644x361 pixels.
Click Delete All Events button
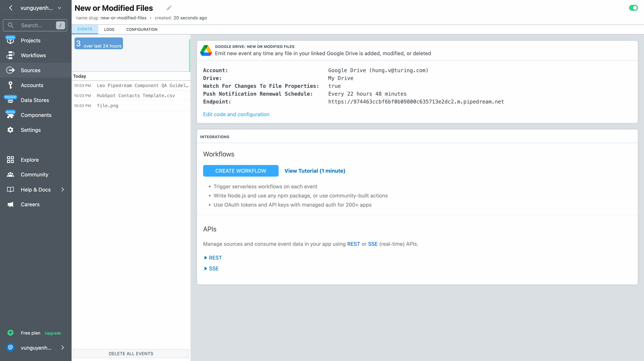point(131,354)
